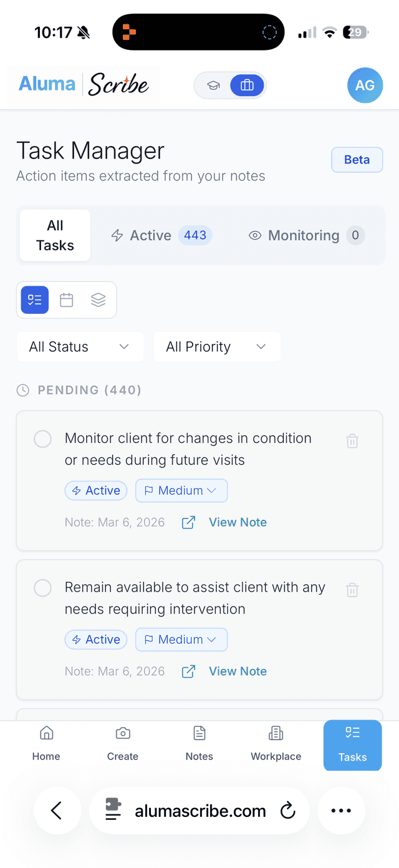Viewport: 399px width, 868px height.
Task: Reload the alumascribe.com page
Action: coord(287,811)
